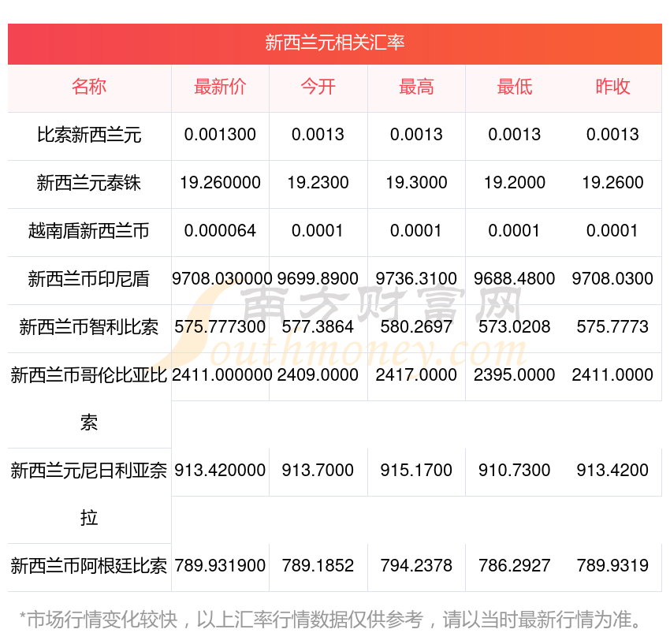Click the 913.4200 previous close cell
Screen dimensions: 670x644
(x=612, y=470)
